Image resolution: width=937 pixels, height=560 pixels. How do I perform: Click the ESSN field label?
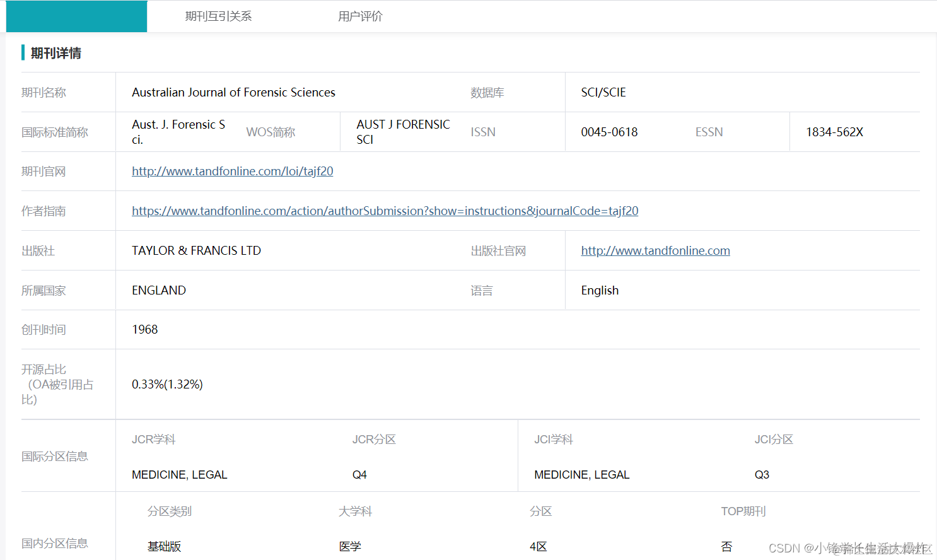pyautogui.click(x=709, y=132)
